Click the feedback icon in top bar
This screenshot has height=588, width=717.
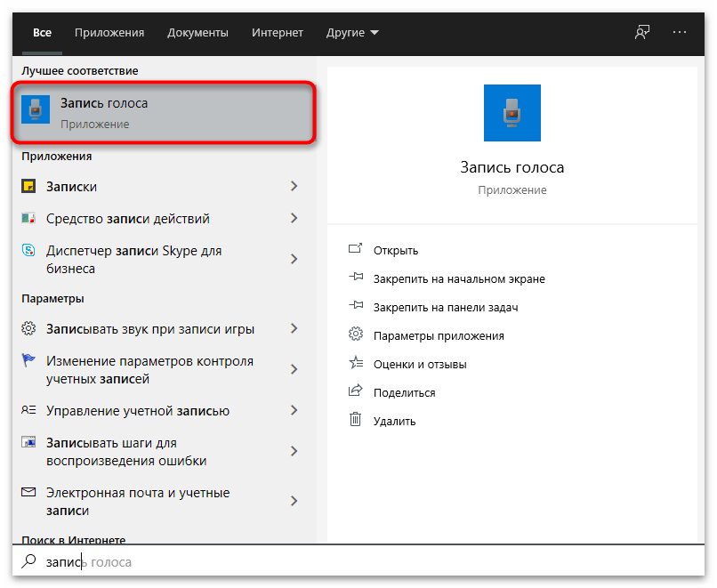[642, 32]
